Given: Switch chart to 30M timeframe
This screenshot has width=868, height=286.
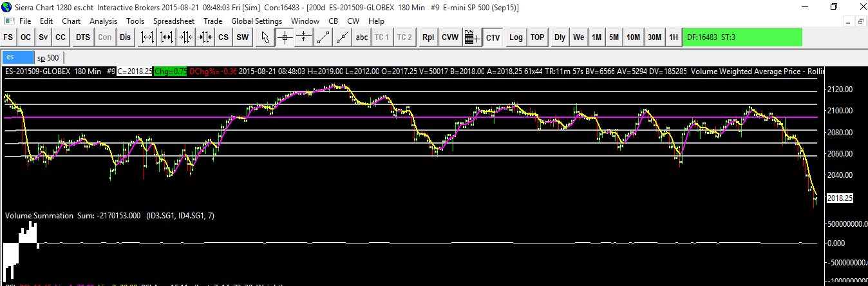Looking at the screenshot, I should click(655, 37).
